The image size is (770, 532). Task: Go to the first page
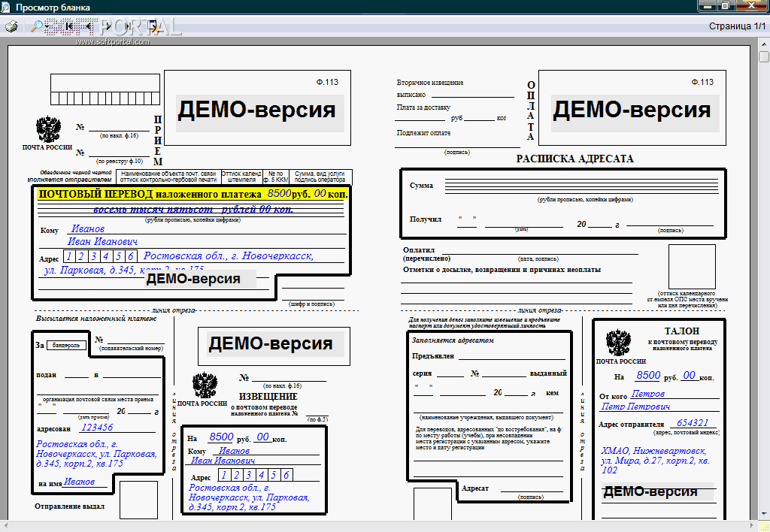coord(70,26)
